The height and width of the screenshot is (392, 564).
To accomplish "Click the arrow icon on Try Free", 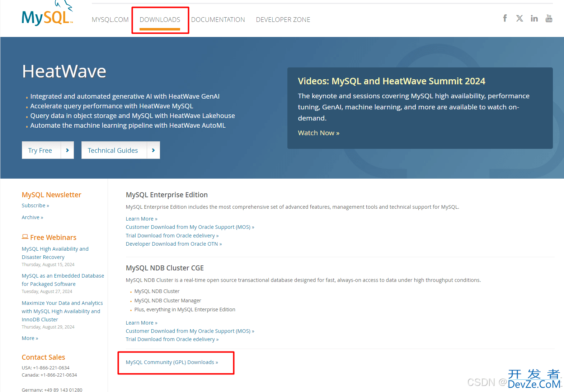I will click(67, 150).
